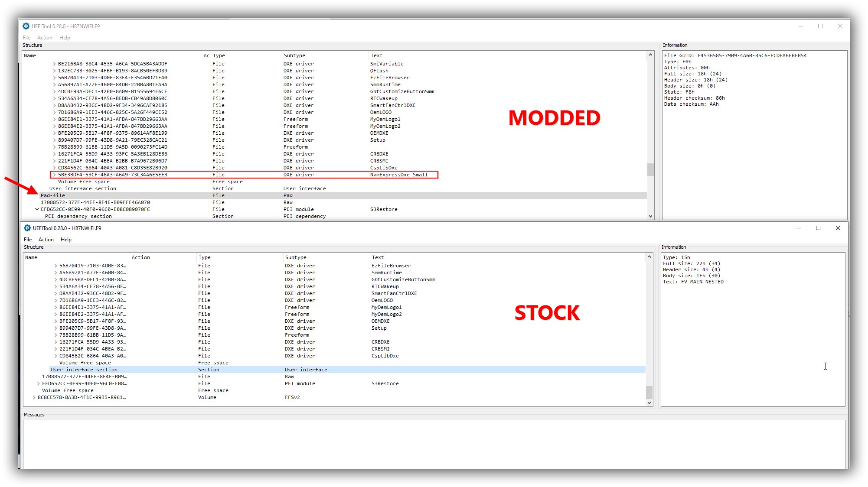
Task: Click File GUID line in modded Information panel
Action: tap(735, 55)
